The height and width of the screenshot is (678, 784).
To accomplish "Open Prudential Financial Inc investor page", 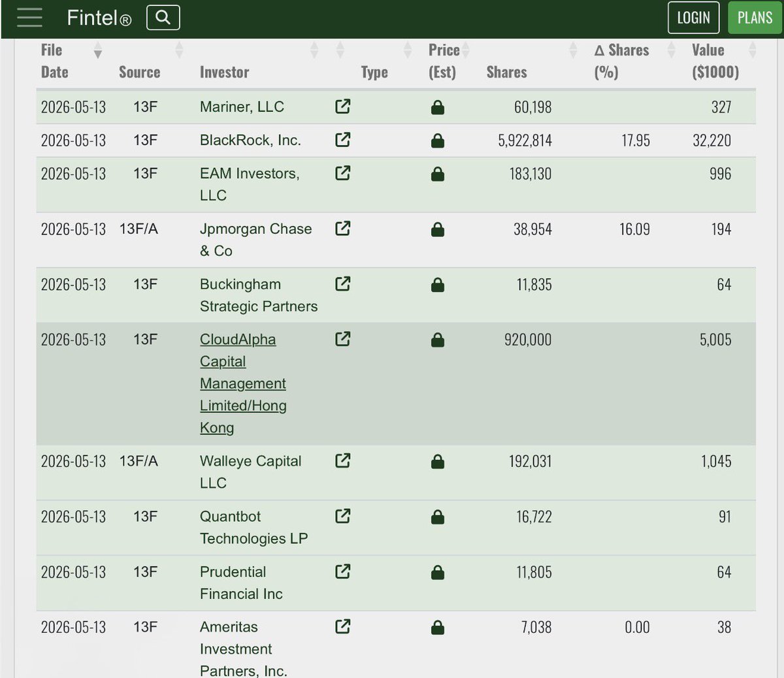I will [x=241, y=583].
